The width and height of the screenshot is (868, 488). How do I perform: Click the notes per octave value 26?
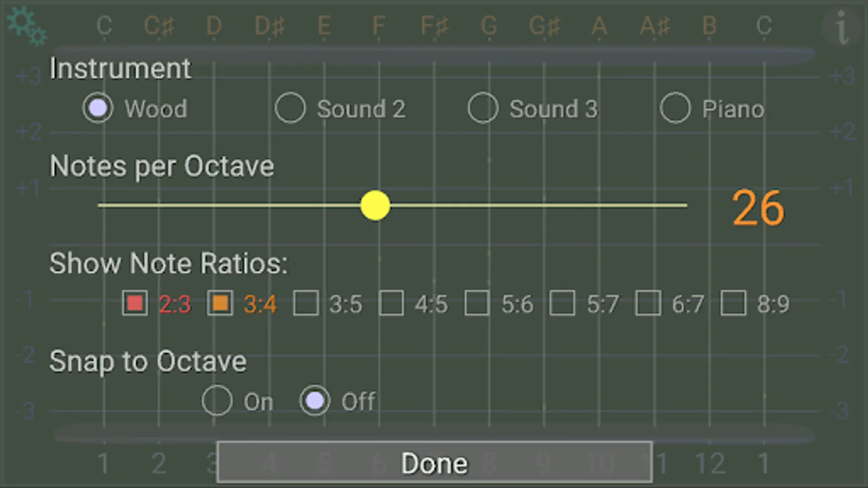pyautogui.click(x=758, y=208)
